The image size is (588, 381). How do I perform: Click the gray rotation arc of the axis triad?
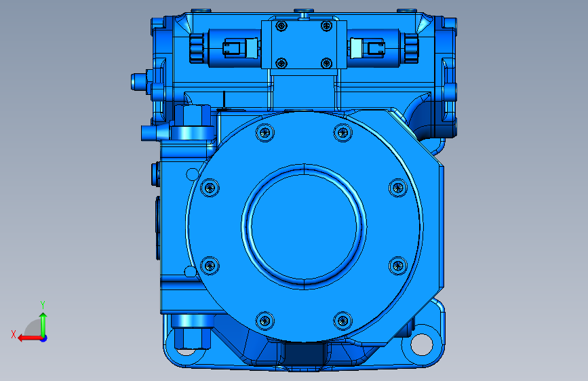click(x=33, y=327)
